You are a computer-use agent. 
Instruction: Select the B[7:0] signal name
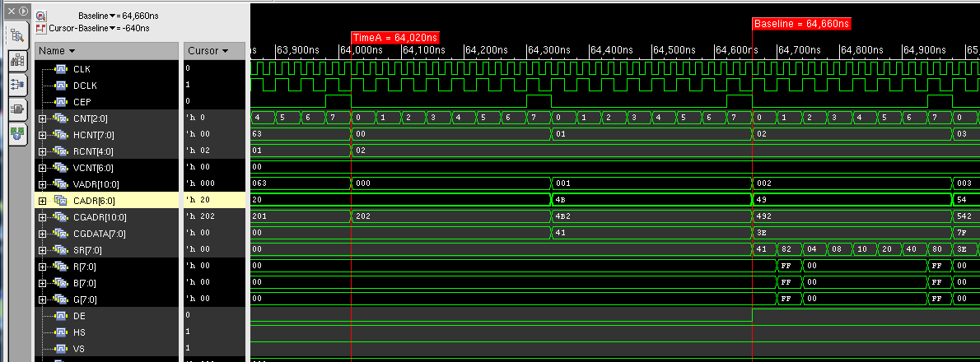tap(85, 283)
